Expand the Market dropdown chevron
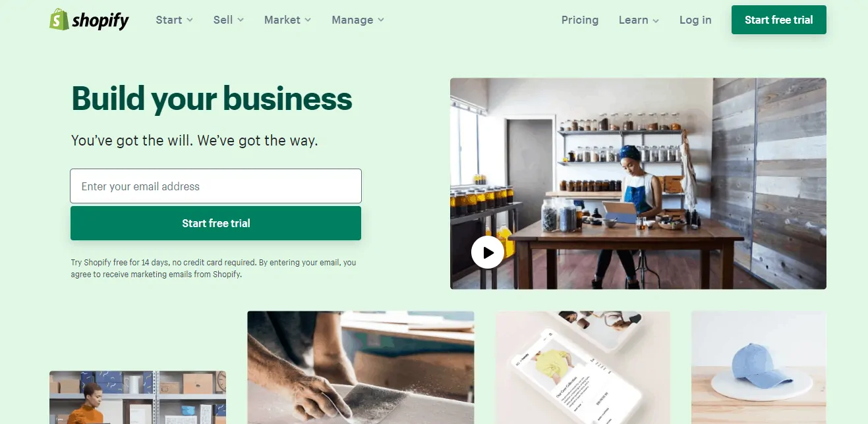 click(308, 20)
